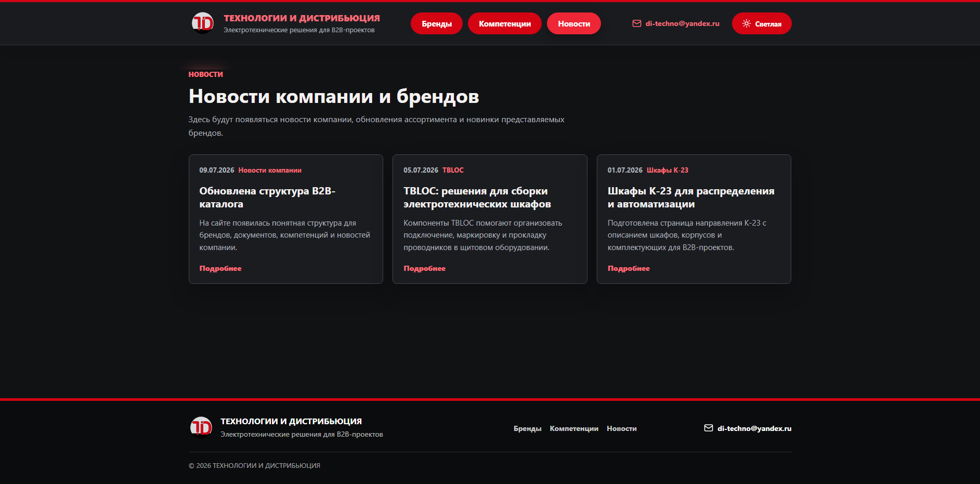
Task: Open the Бренды header menu
Action: point(437,23)
